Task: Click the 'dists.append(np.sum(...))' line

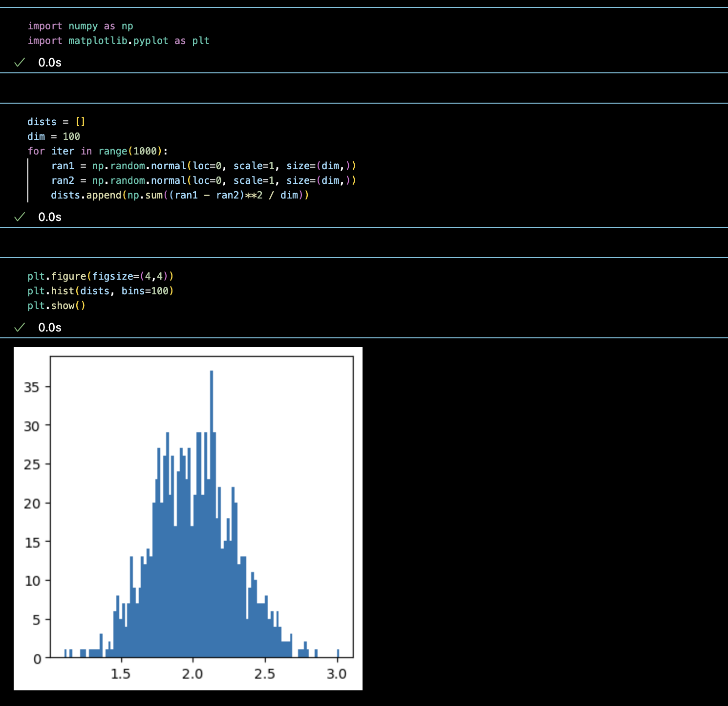Action: click(x=180, y=195)
